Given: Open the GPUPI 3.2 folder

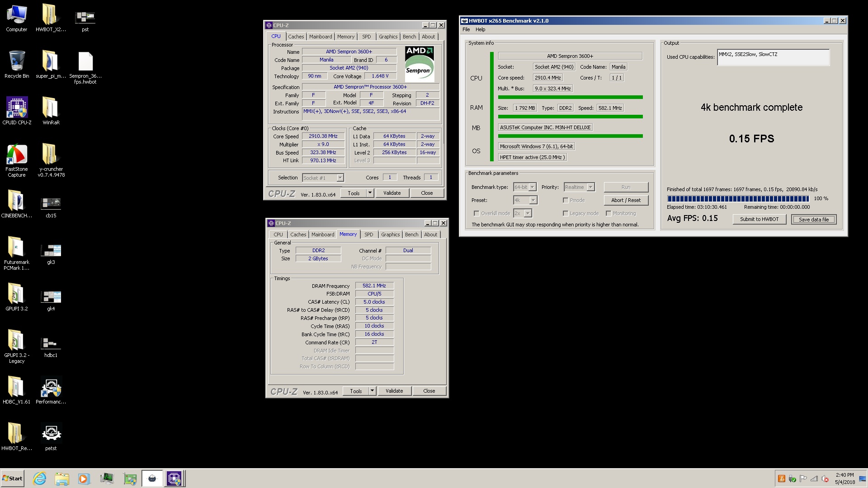Looking at the screenshot, I should click(17, 297).
